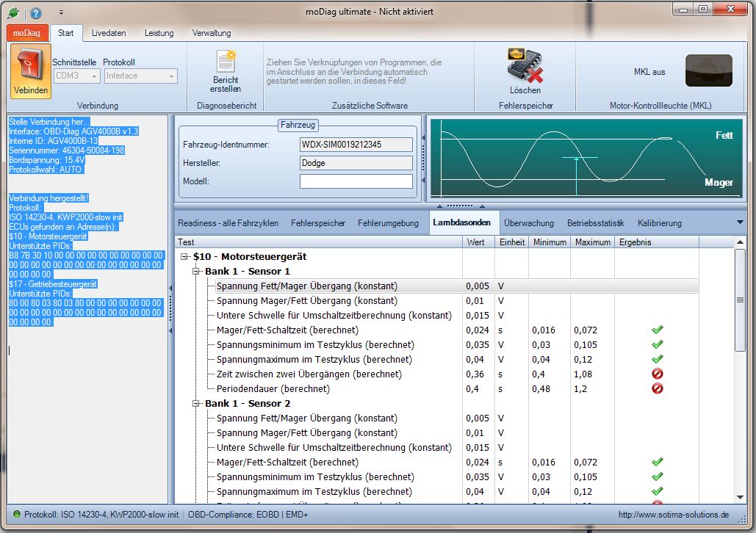Click the Modell input field

tap(356, 181)
